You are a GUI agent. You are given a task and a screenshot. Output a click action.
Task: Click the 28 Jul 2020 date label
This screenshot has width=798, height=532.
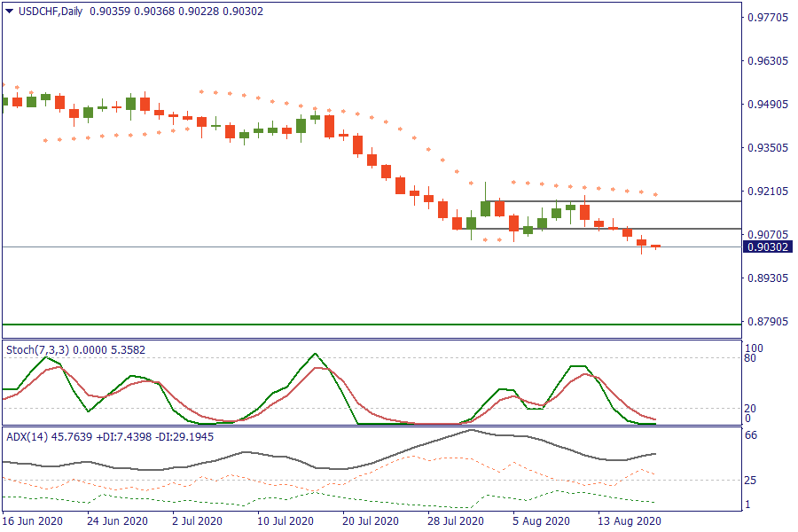[456, 521]
